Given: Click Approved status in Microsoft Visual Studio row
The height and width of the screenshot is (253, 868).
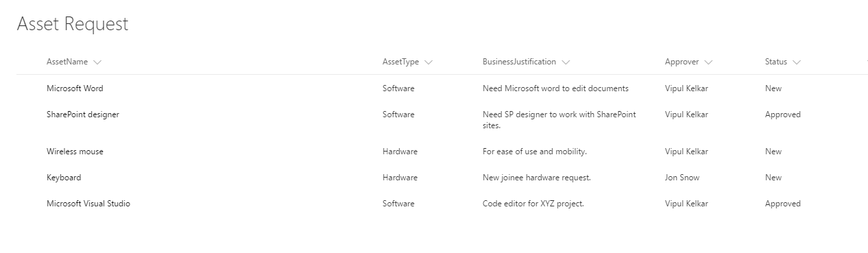Looking at the screenshot, I should tap(783, 204).
